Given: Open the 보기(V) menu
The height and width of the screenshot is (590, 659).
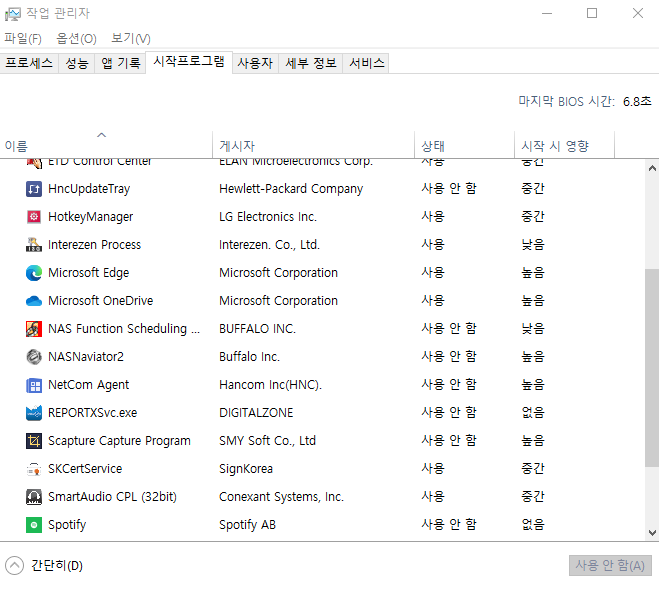Looking at the screenshot, I should pos(131,39).
